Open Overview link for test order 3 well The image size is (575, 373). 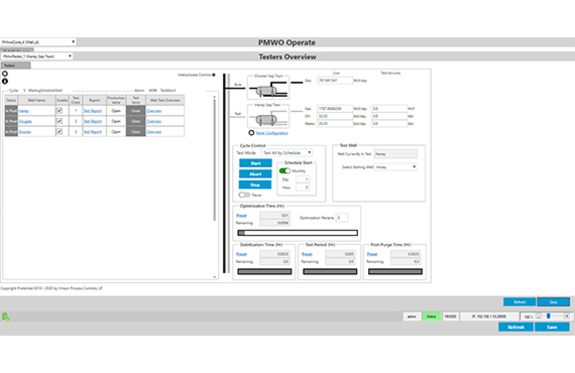click(x=154, y=132)
